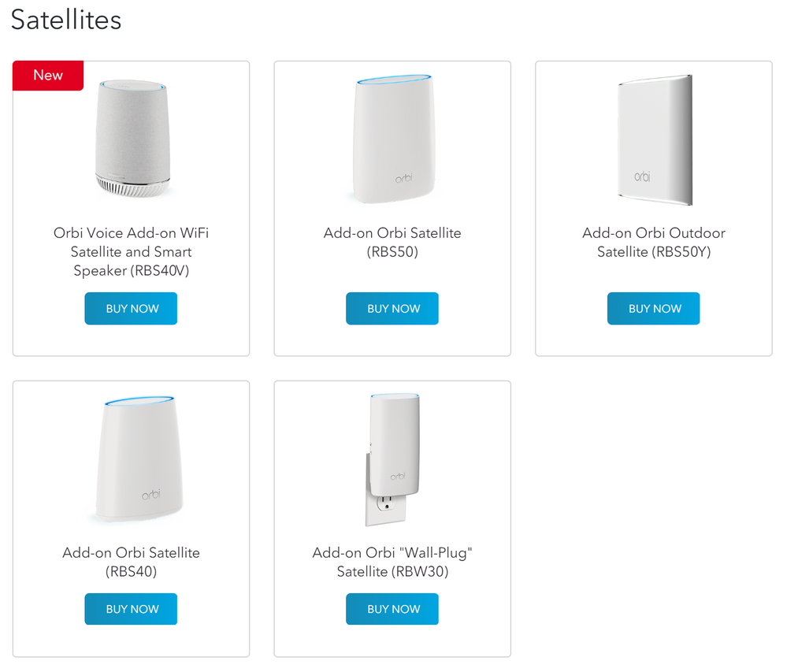Click Buy Now for Wall-Plug Satellite RBW30
The height and width of the screenshot is (672, 787).
(392, 609)
